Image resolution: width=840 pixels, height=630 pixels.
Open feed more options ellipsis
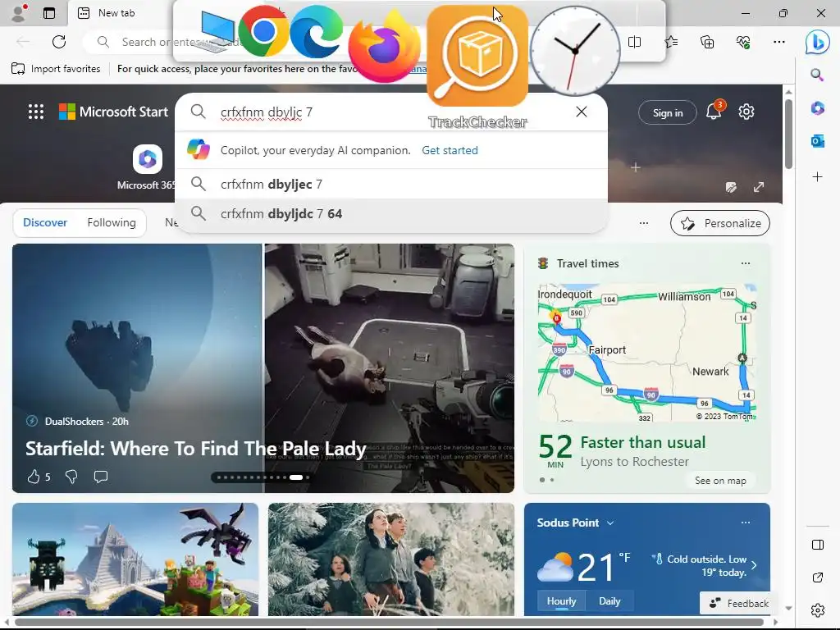click(644, 223)
